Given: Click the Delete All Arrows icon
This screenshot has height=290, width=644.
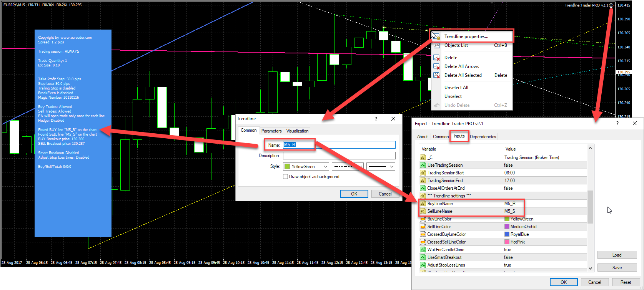Looking at the screenshot, I should point(436,66).
